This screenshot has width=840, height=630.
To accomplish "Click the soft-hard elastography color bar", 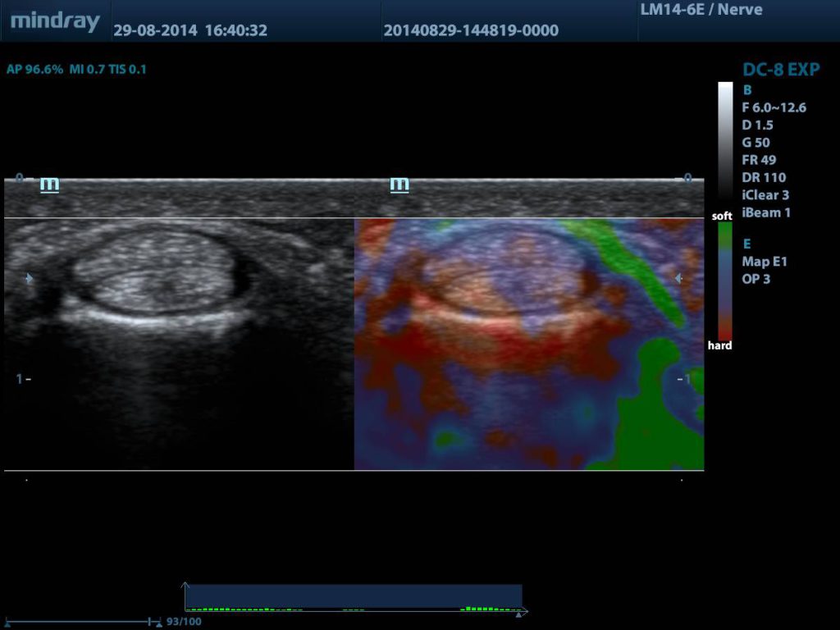I will (725, 281).
